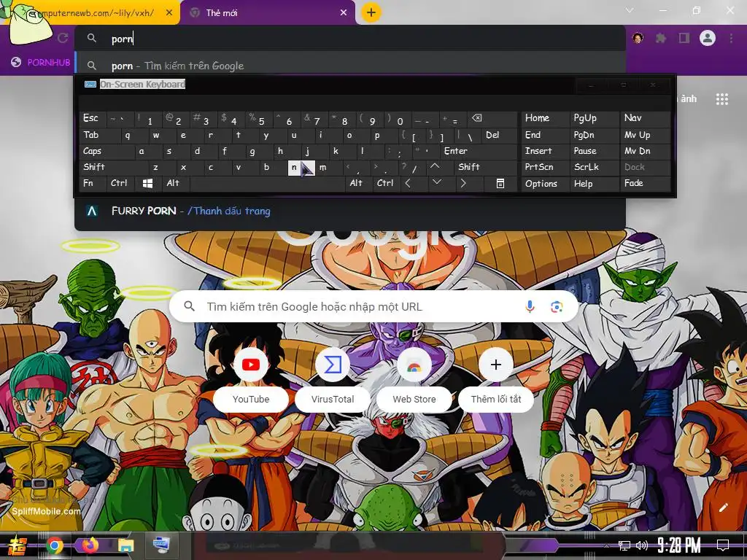
Task: Open File Explorer from the taskbar
Action: coord(125,545)
